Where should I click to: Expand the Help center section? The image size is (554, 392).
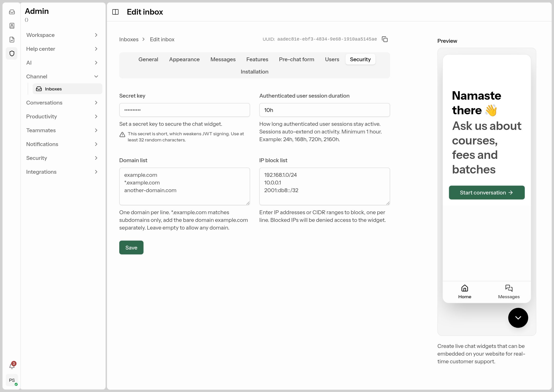click(x=62, y=49)
